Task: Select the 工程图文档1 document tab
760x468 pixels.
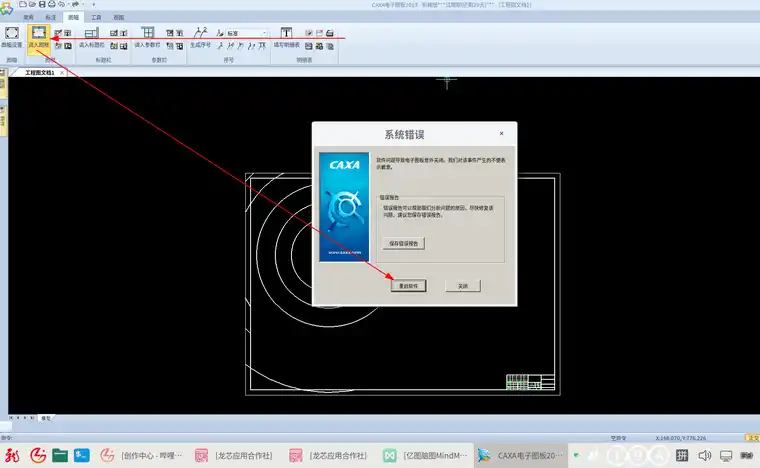Action: click(x=39, y=73)
